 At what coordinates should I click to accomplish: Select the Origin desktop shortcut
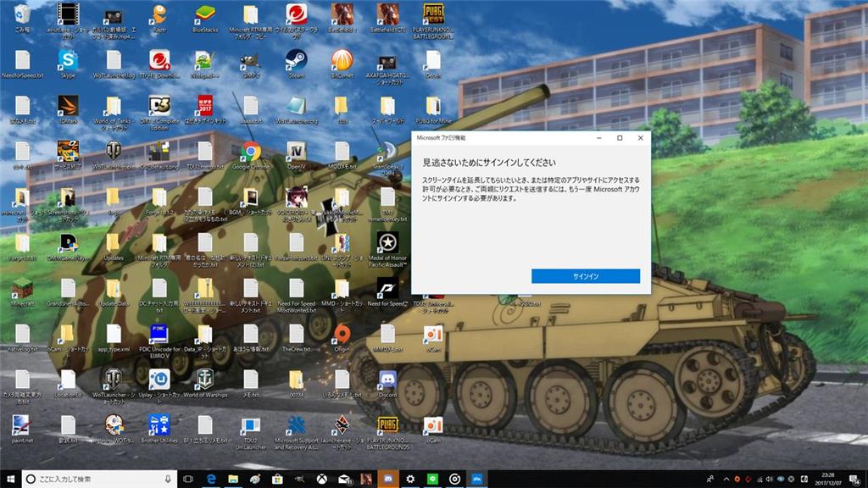click(x=342, y=338)
